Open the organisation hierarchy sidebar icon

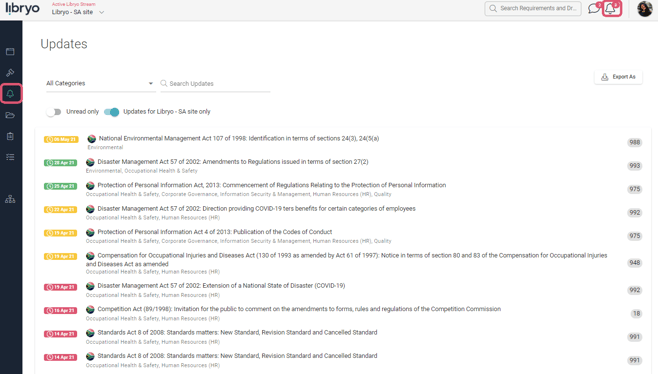(x=10, y=199)
